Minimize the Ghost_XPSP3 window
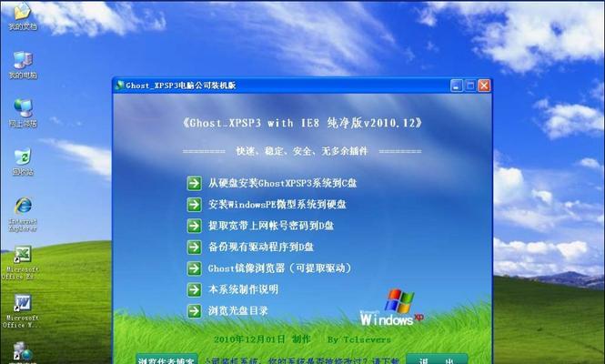 pyautogui.click(x=457, y=86)
